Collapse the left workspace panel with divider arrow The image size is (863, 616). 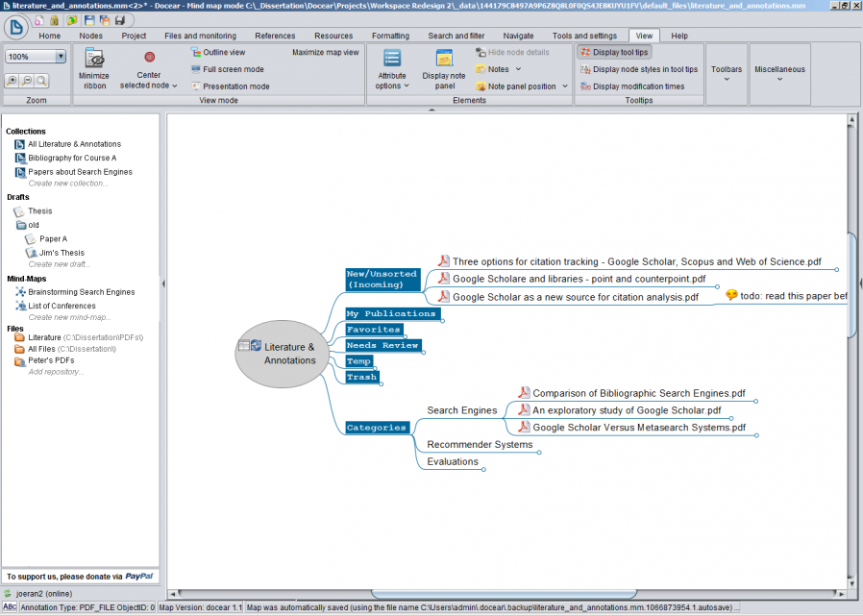pyautogui.click(x=163, y=283)
